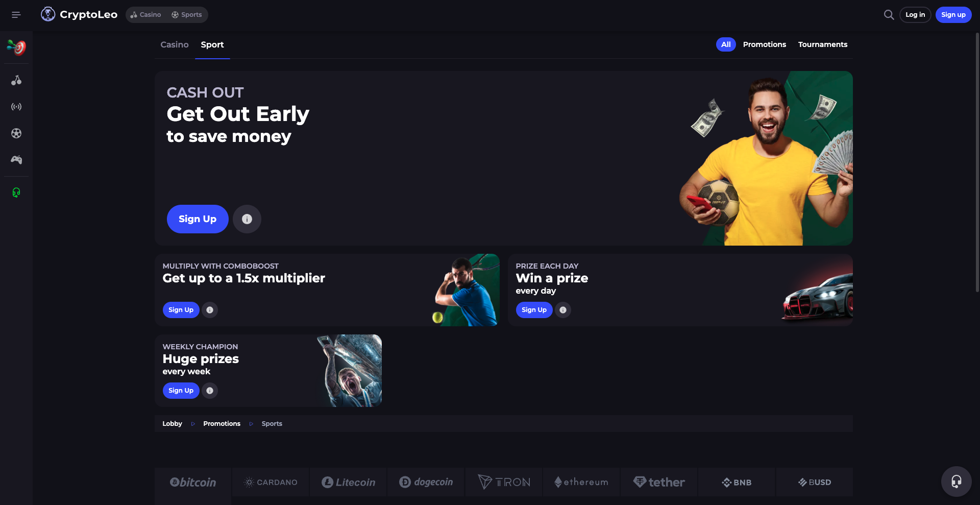Go to Lobby in breadcrumb
980x505 pixels.
pos(172,424)
